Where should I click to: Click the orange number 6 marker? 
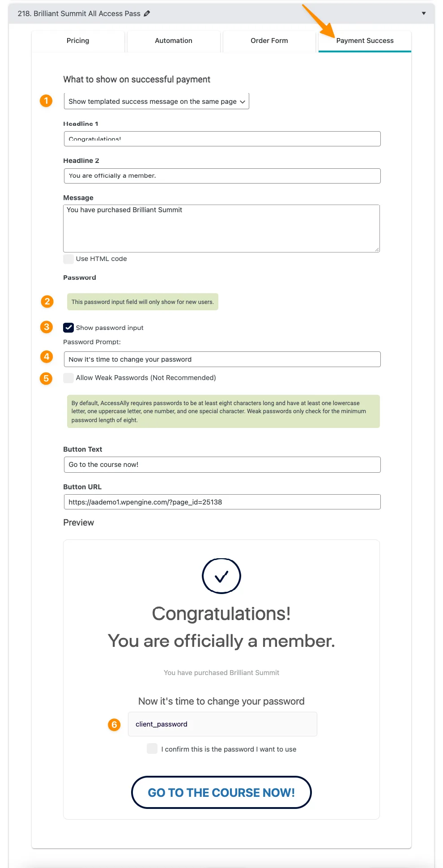(114, 724)
